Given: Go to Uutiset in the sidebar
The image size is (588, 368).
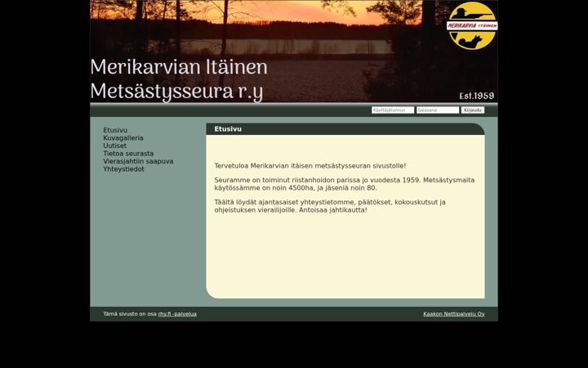Looking at the screenshot, I should click(x=115, y=146).
